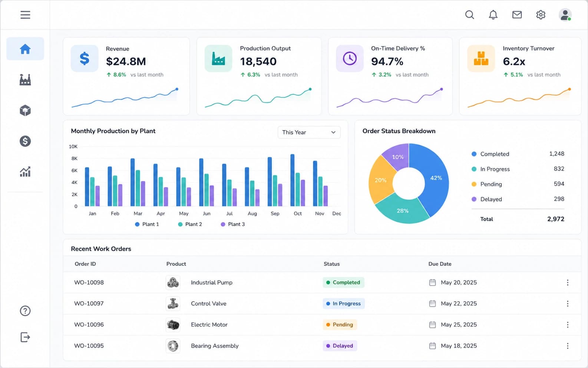588x368 pixels.
Task: Open work order WO-10096
Action: tap(89, 325)
